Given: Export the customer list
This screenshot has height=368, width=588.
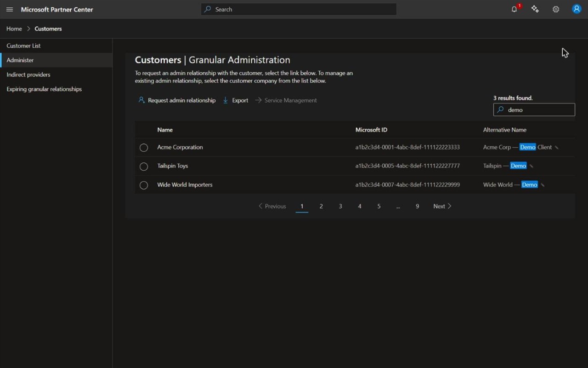Looking at the screenshot, I should point(235,100).
